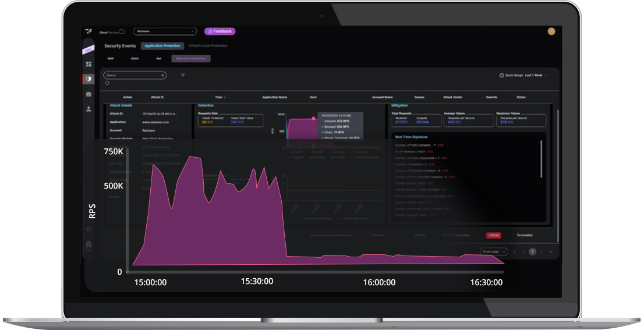Click the Status column header

pyautogui.click(x=521, y=97)
